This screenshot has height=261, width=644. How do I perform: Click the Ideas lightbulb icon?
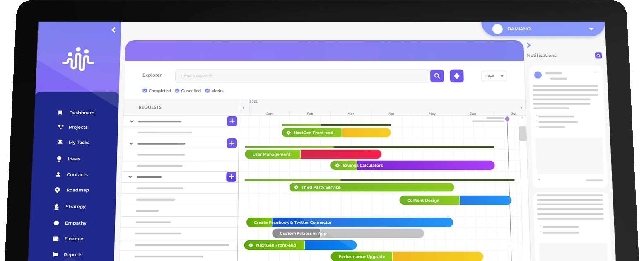(x=59, y=159)
